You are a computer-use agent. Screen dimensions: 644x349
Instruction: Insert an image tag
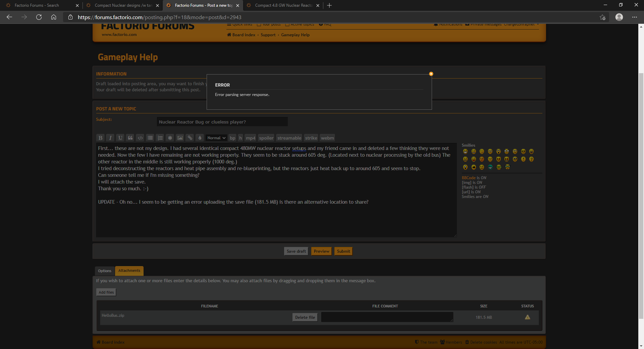pos(180,138)
